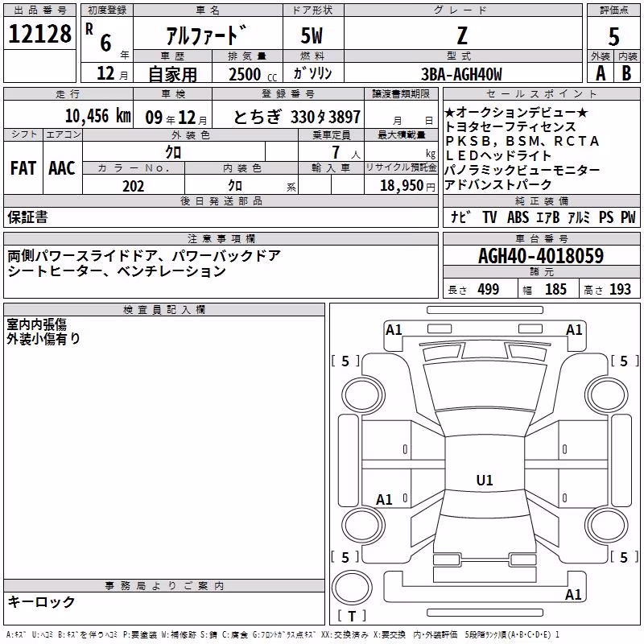
Task: Select exterior color クロ under 外装色
Action: [x=173, y=152]
